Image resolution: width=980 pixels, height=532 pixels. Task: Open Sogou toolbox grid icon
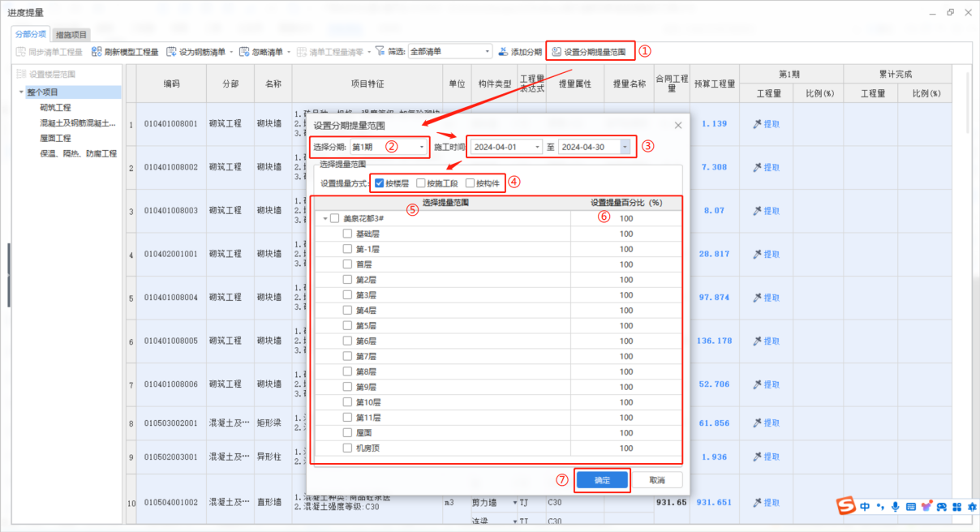point(957,507)
